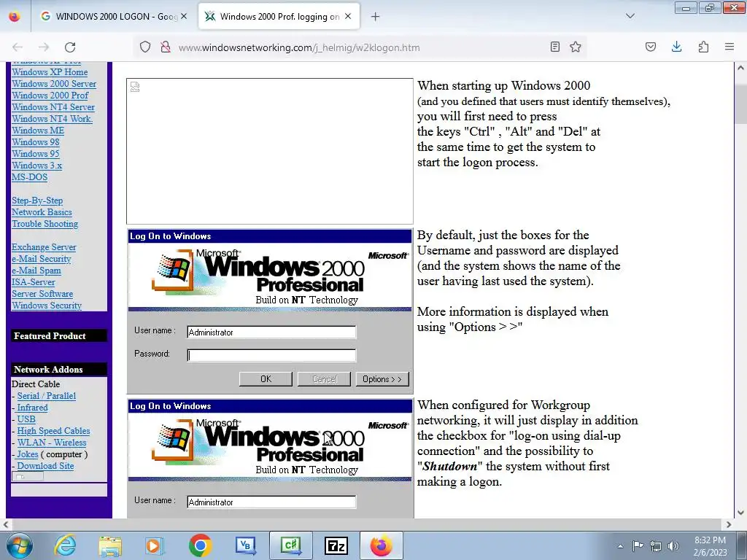The height and width of the screenshot is (560, 747).
Task: Launch Google Chrome from the taskbar
Action: pos(200,545)
